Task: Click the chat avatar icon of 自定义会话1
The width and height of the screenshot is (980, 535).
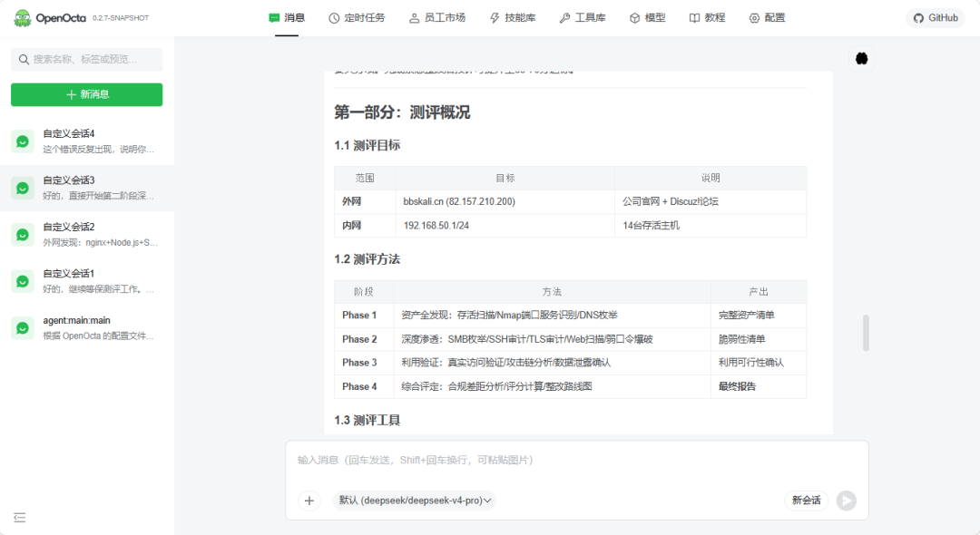Action: click(x=23, y=282)
